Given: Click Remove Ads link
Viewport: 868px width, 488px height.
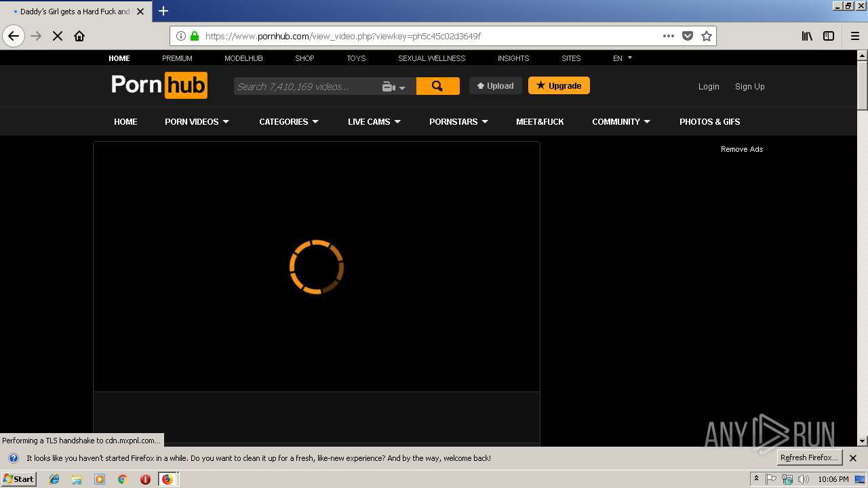Looking at the screenshot, I should click(x=742, y=149).
